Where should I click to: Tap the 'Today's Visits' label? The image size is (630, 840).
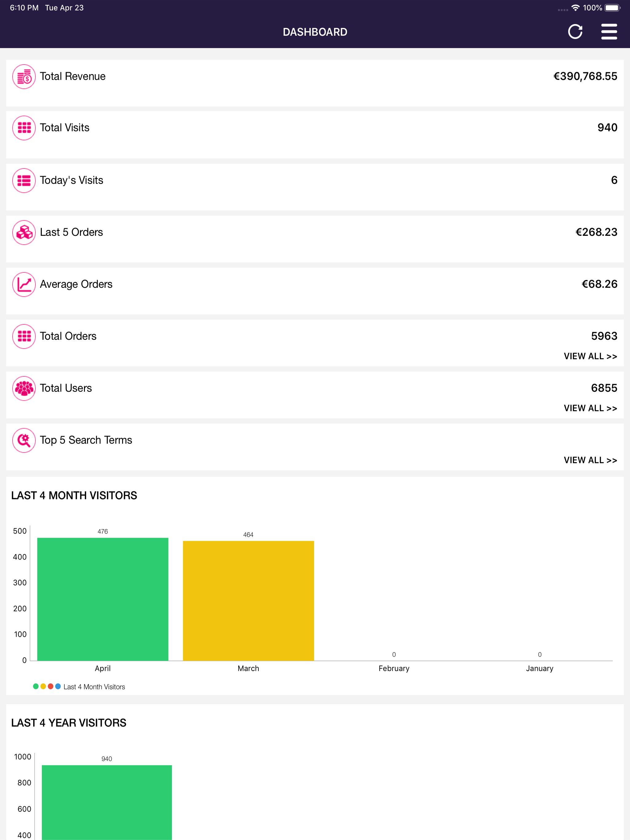coord(71,180)
